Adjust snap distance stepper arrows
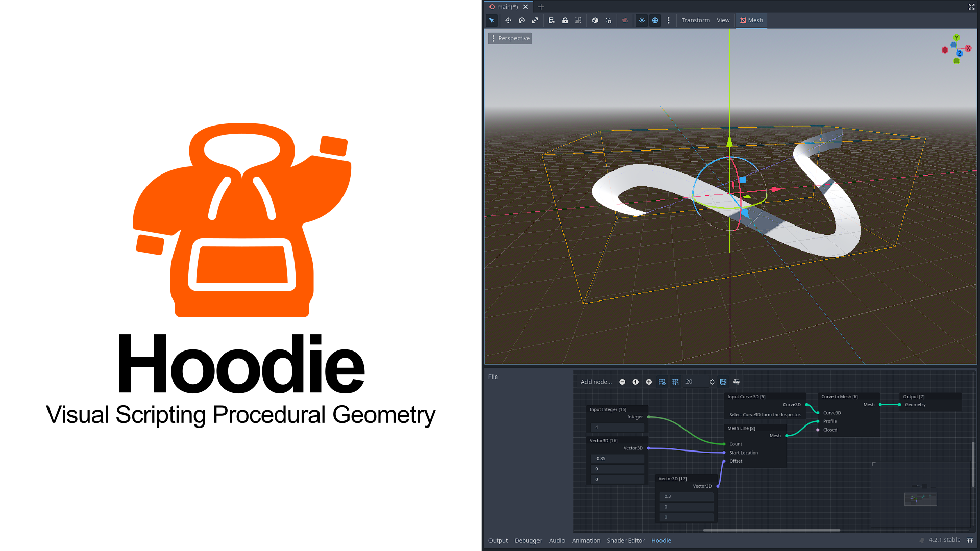Viewport: 980px width, 551px height. click(x=712, y=382)
